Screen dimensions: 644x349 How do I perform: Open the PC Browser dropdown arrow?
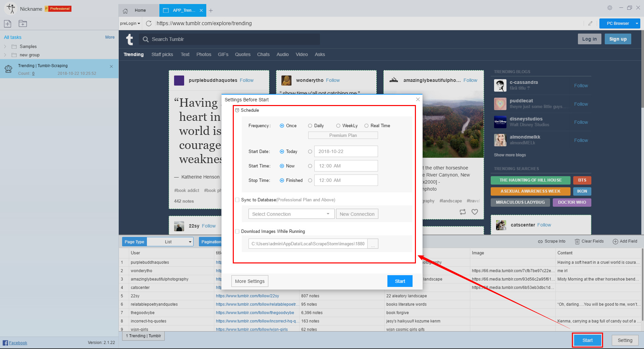(637, 23)
